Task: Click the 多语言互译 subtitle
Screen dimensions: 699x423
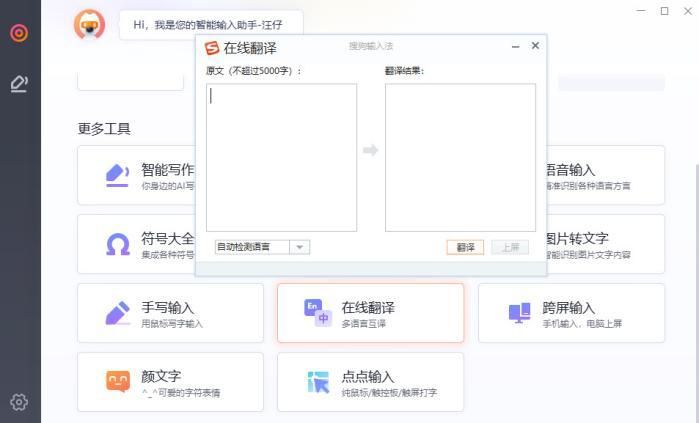Action: [x=363, y=324]
